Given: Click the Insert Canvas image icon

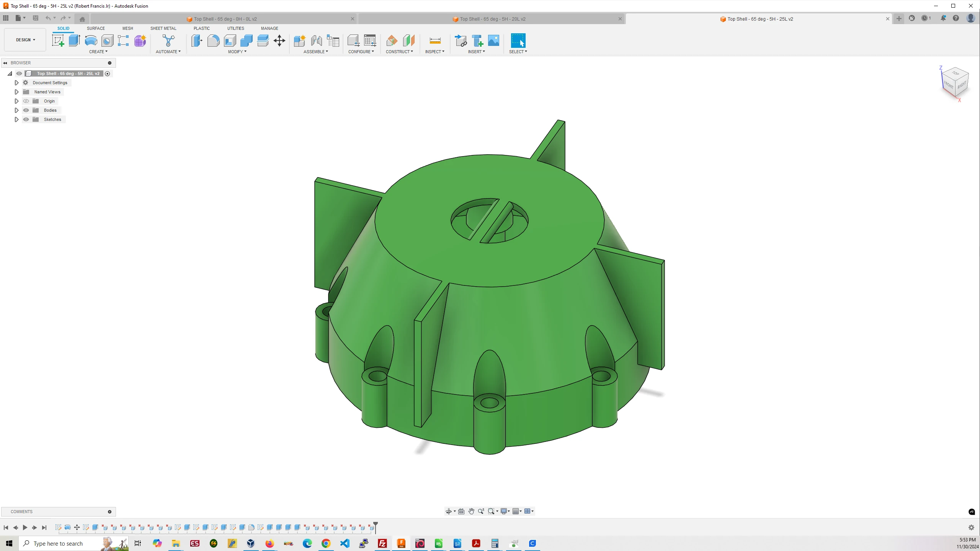Looking at the screenshot, I should point(493,41).
